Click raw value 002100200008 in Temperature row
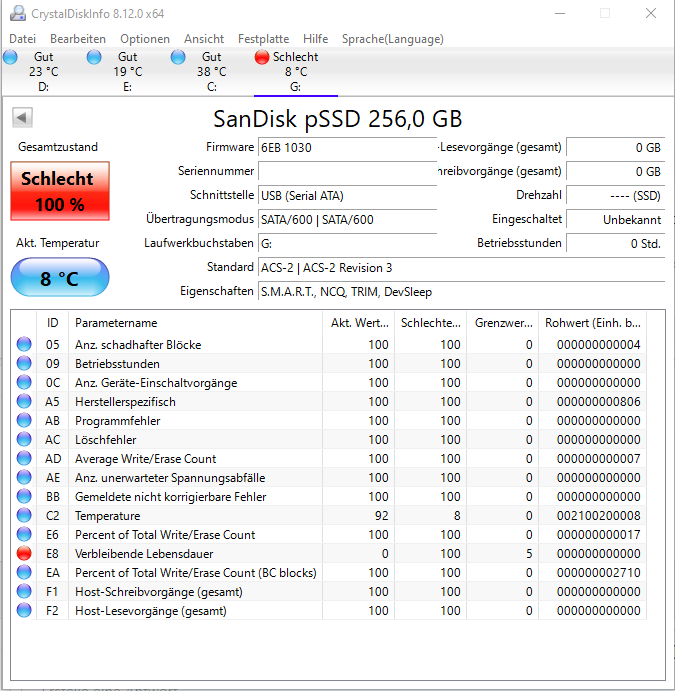Viewport: 675px width, 691px height. 598,516
